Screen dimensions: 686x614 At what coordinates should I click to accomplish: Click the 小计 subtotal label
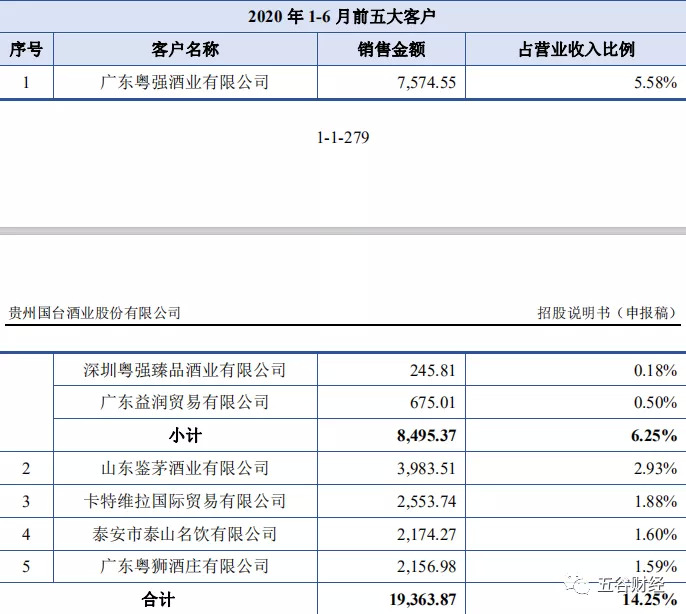[x=186, y=435]
